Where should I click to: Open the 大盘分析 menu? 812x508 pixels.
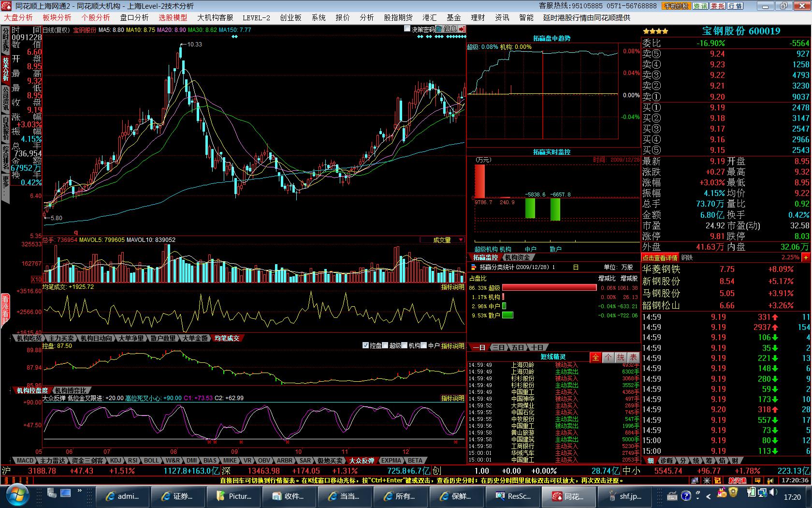(x=18, y=17)
